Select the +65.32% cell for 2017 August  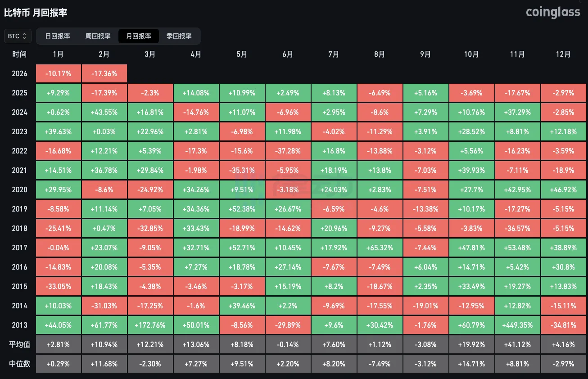coord(380,247)
